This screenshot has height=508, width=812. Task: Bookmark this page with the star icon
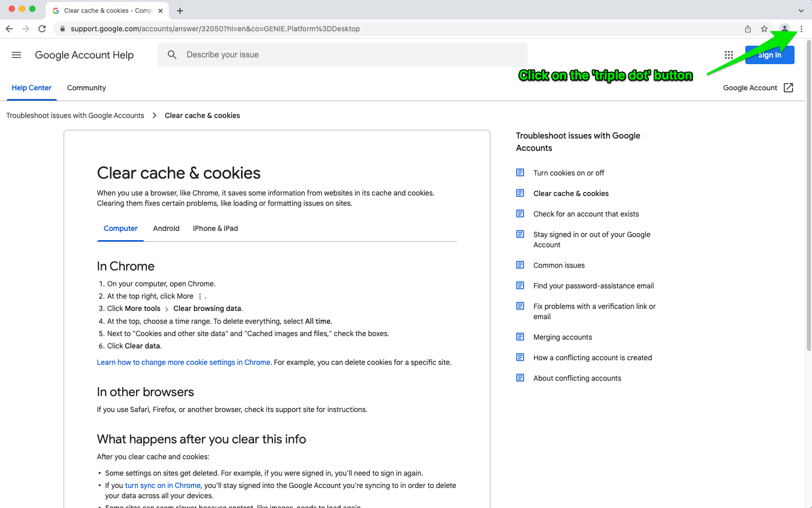(764, 29)
